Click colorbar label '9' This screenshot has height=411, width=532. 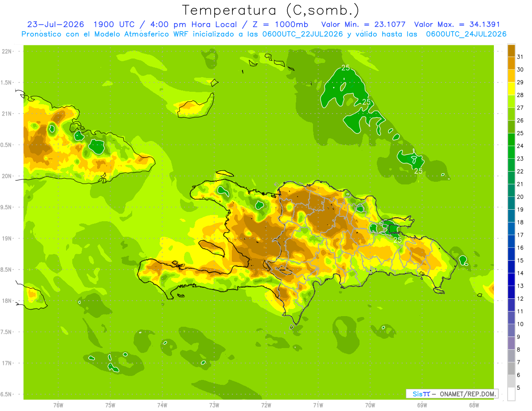[519, 337]
